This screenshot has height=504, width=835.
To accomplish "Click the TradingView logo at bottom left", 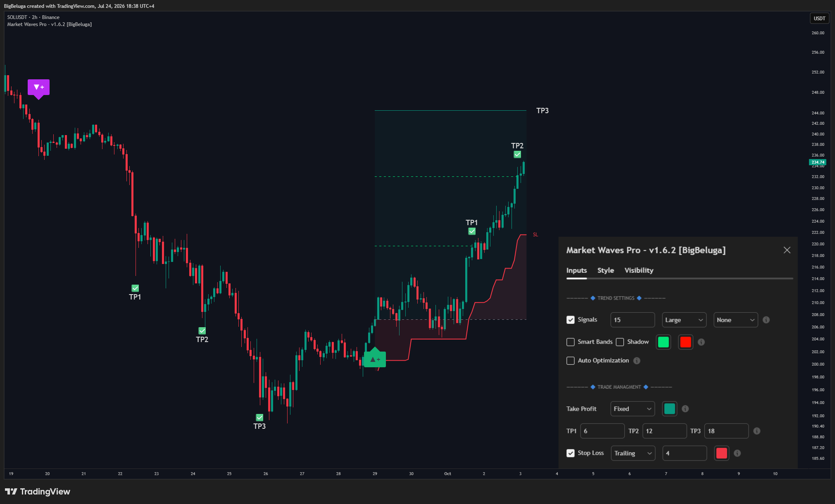I will pos(38,492).
